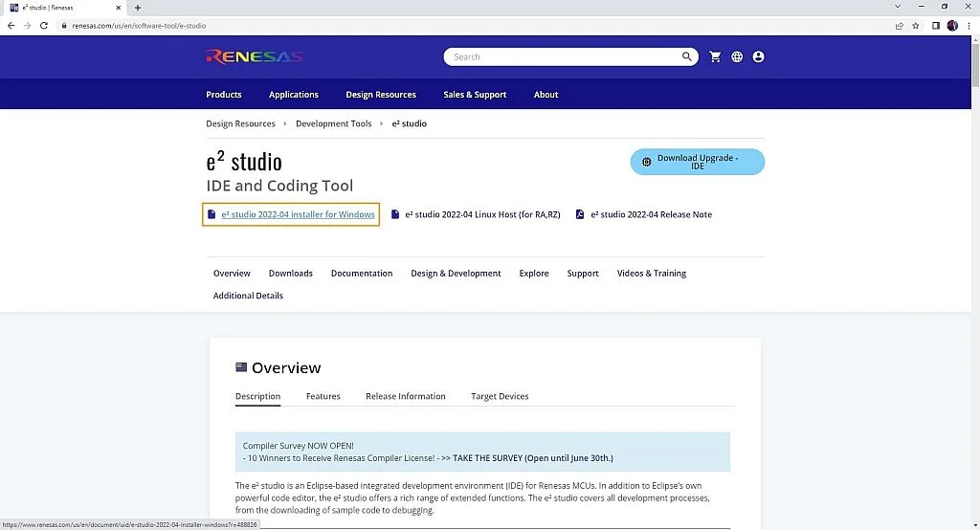
Task: Open the About menu
Action: pos(546,95)
